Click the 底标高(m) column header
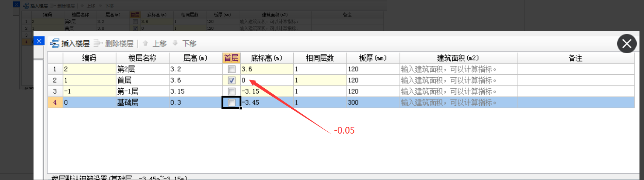644x180 pixels. 267,58
